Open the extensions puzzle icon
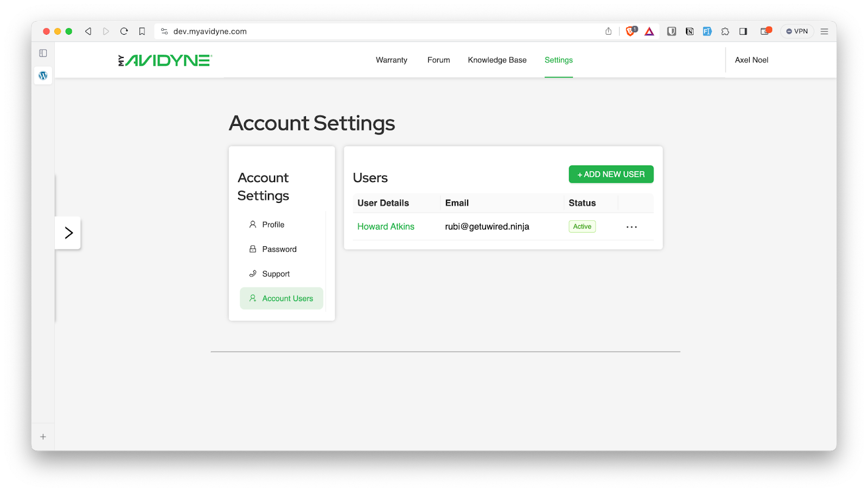The image size is (868, 492). tap(725, 31)
